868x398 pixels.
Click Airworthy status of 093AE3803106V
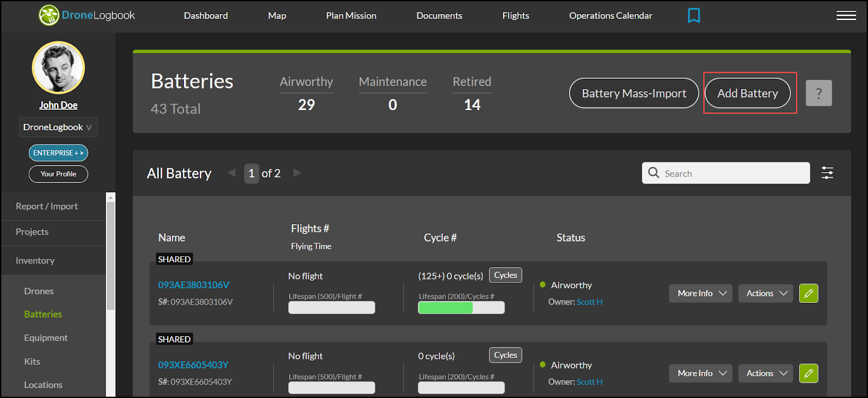[571, 285]
